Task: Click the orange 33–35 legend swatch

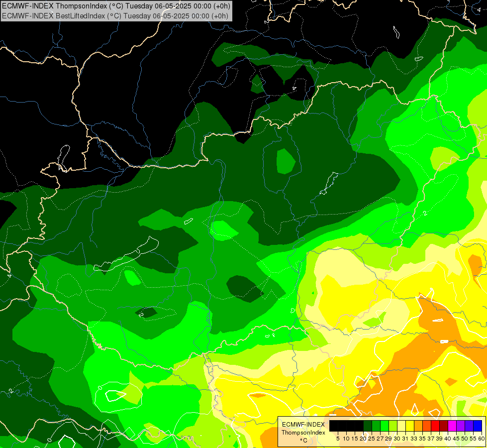Action: (418, 426)
